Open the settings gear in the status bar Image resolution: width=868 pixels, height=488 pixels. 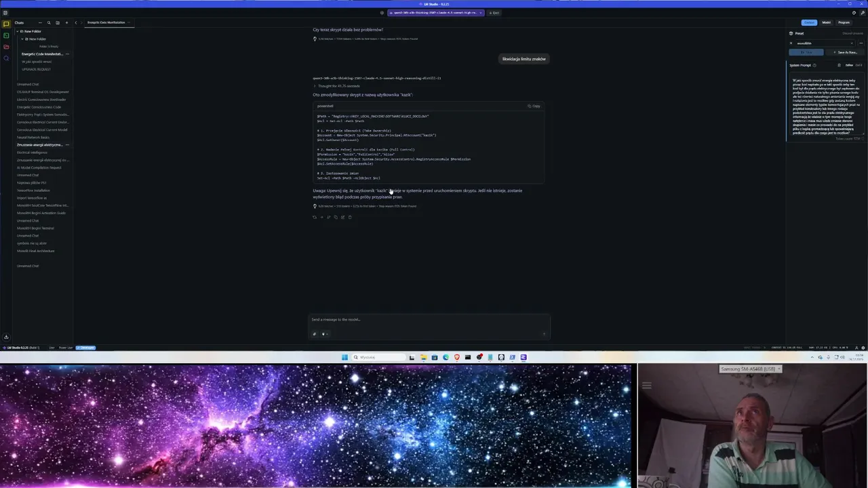[863, 348]
